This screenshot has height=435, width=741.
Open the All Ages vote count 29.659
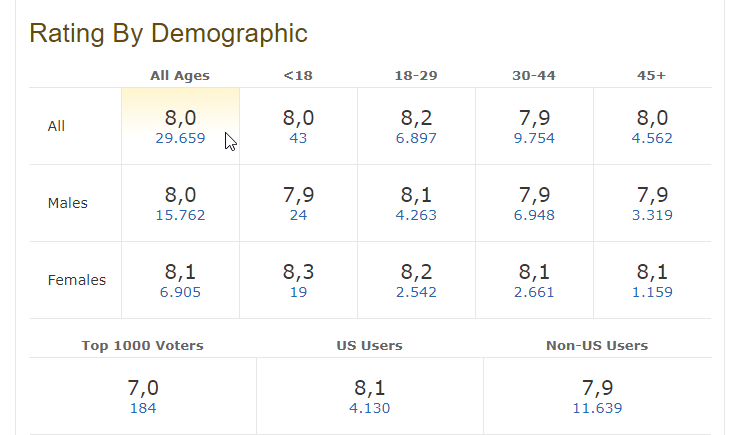(x=180, y=138)
